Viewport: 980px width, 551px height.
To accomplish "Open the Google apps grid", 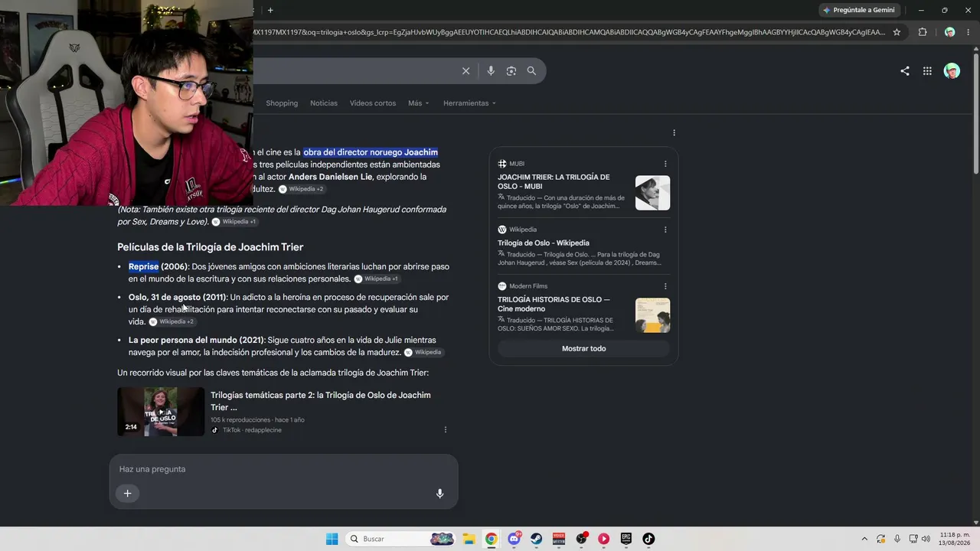I will pos(927,71).
